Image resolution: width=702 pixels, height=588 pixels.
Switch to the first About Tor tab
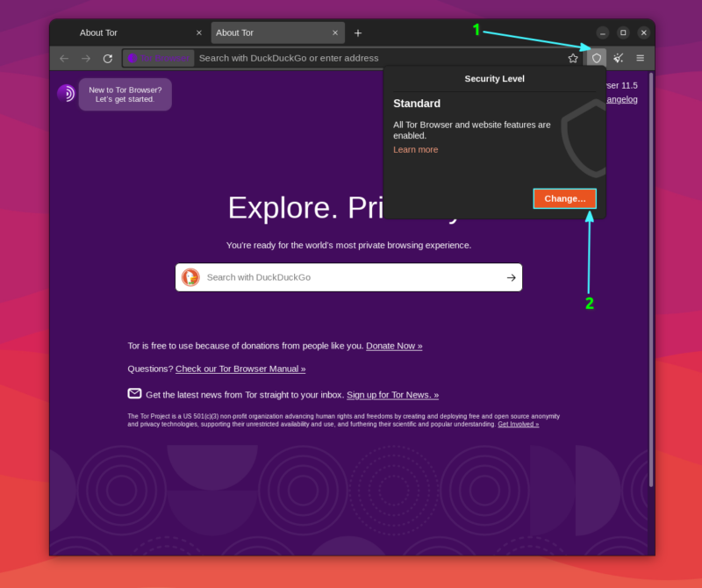click(x=98, y=32)
